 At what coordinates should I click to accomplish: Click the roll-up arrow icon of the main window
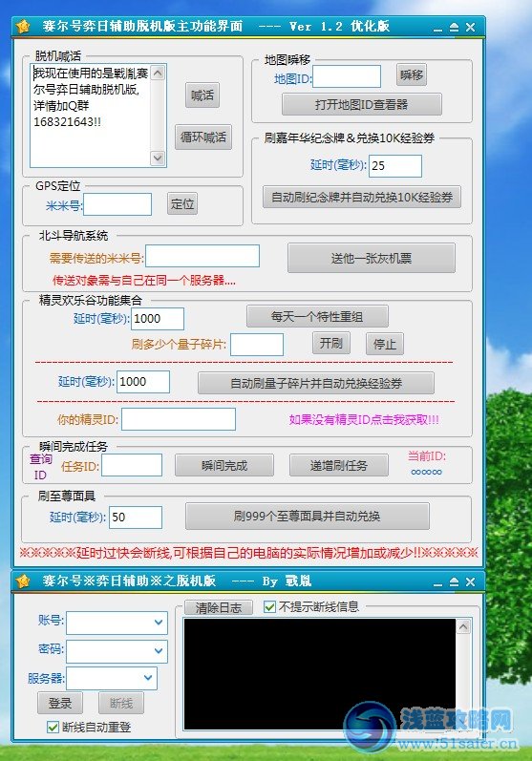pos(454,27)
